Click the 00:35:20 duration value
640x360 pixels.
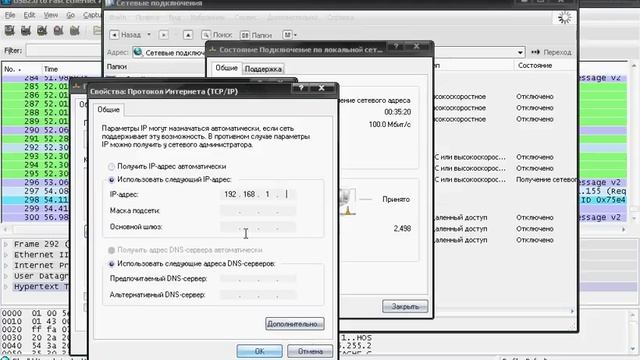(398, 112)
